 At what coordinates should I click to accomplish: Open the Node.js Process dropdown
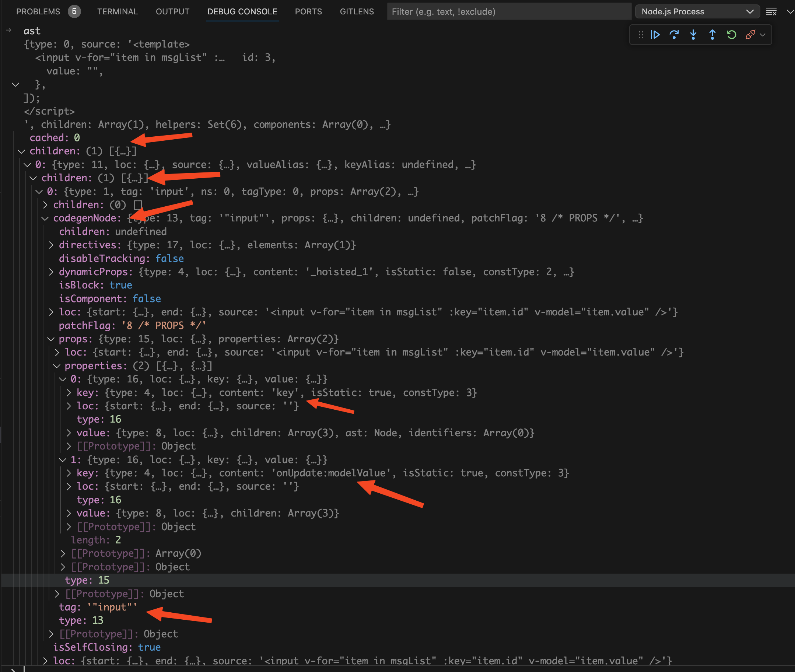tap(697, 11)
